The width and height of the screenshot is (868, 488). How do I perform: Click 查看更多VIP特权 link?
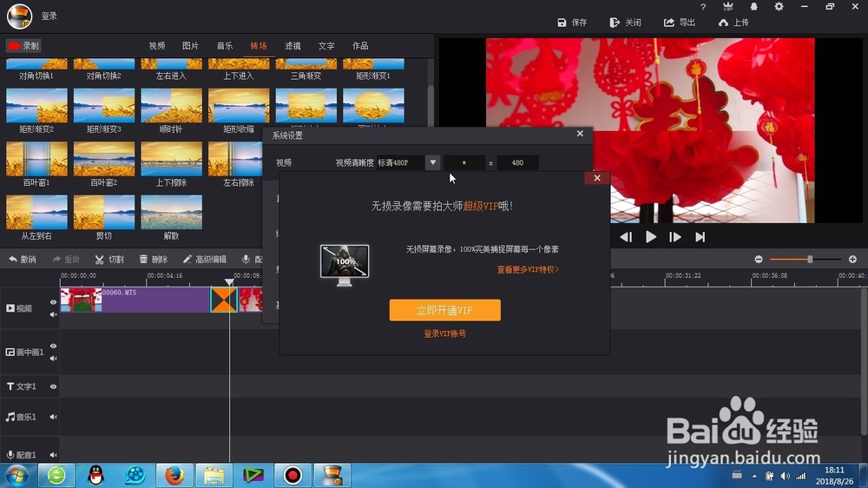(528, 269)
